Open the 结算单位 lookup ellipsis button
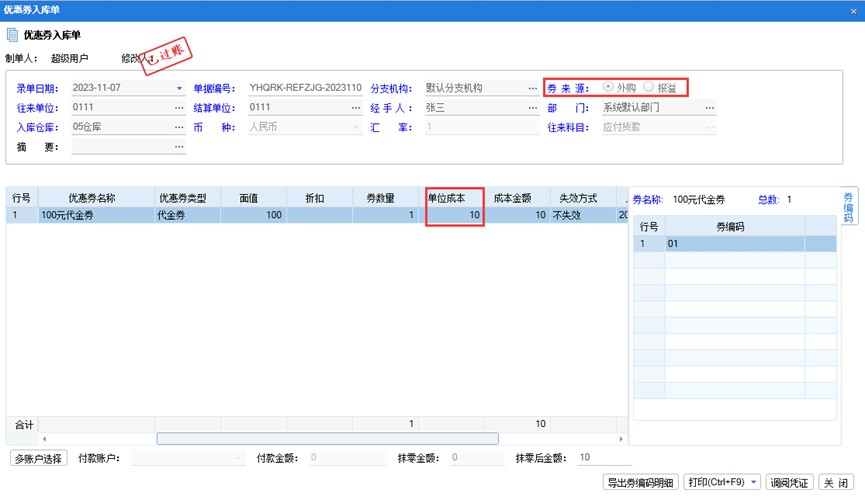Screen dimensions: 865x500 (x=356, y=108)
